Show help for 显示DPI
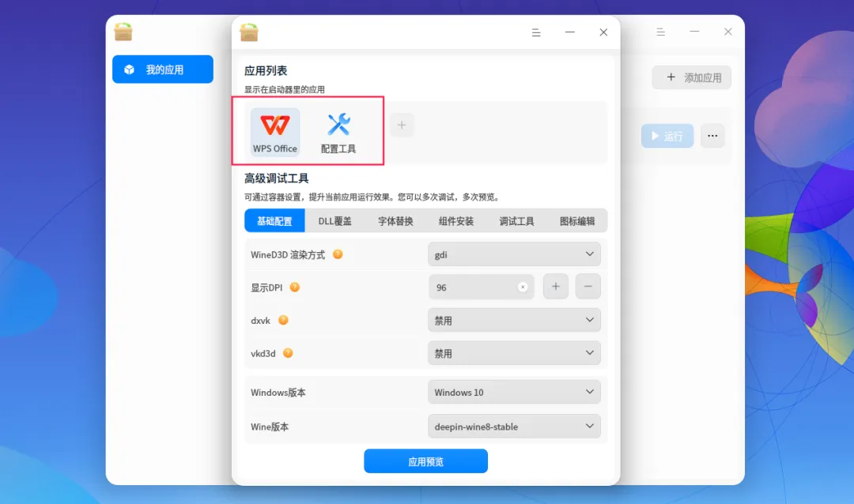Screen dimensions: 854x504 [295, 287]
